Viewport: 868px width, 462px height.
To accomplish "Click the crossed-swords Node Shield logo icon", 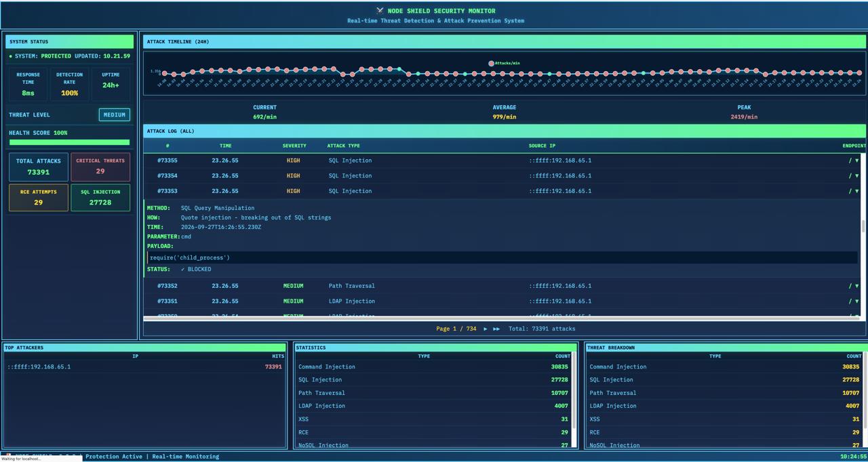I will (x=380, y=11).
